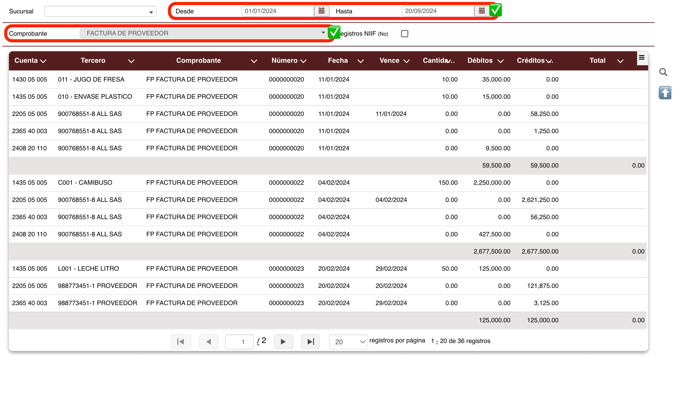Sort by the Total column header

pos(597,61)
